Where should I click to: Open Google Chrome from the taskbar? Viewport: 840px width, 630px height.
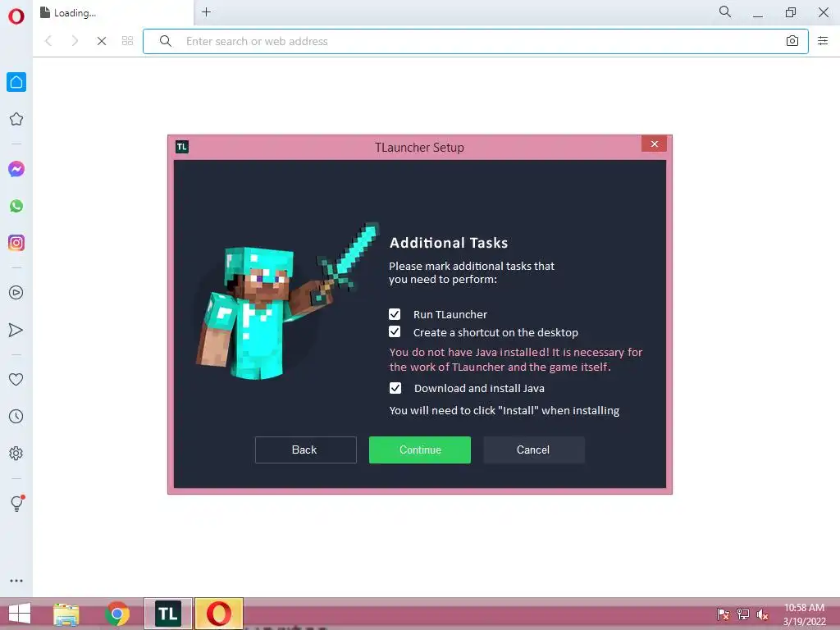117,614
